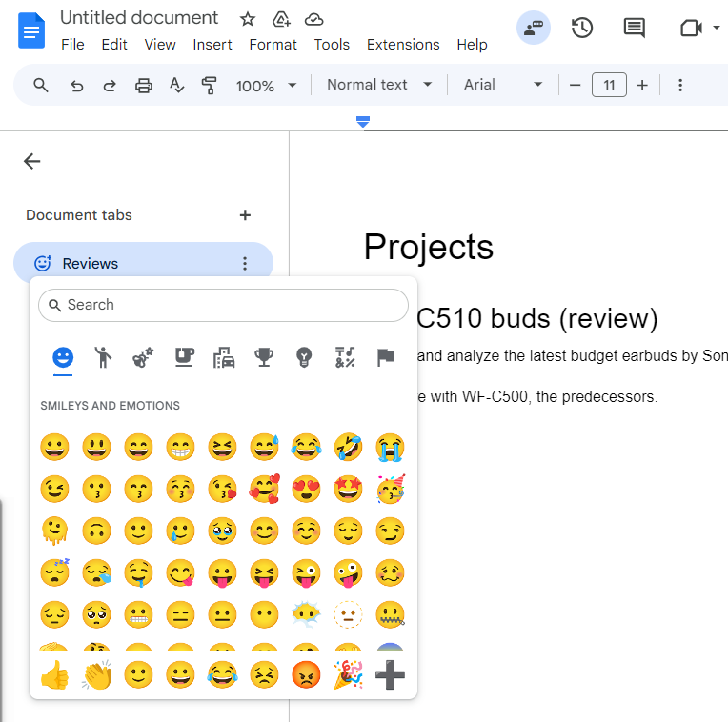
Task: Choose the clapping hands recent emoji
Action: tap(96, 674)
